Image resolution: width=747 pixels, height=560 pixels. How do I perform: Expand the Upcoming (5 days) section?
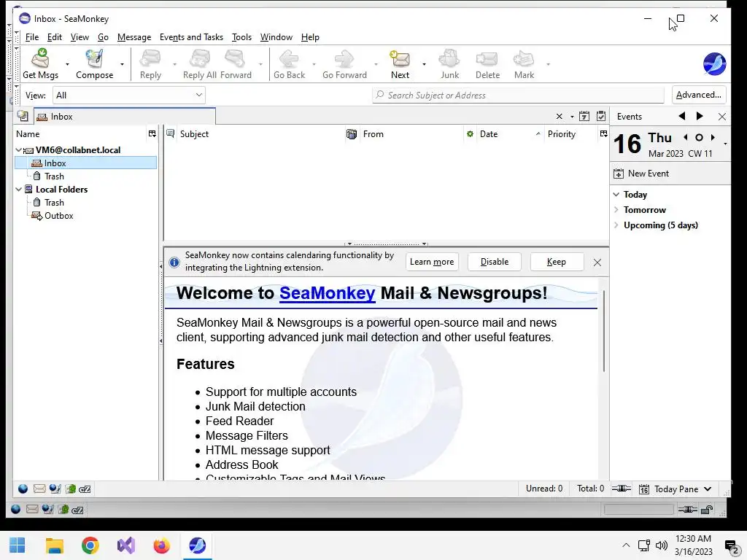[616, 225]
